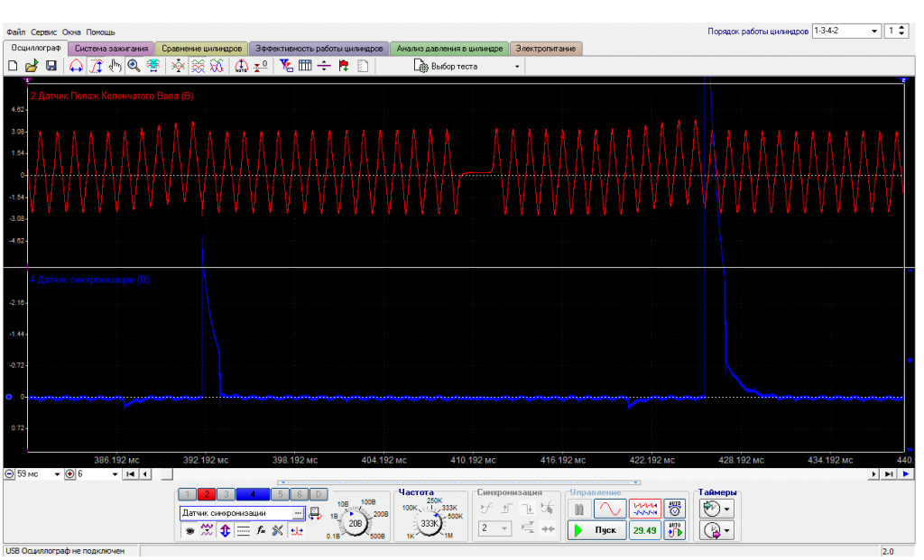The width and height of the screenshot is (924, 560).
Task: Open the 59 мс time window dropdown
Action: point(57,474)
